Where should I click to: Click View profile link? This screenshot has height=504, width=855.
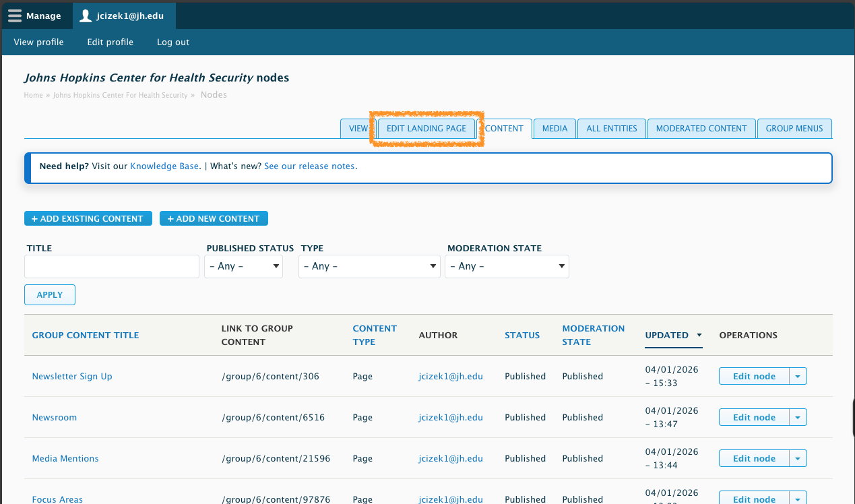point(38,42)
